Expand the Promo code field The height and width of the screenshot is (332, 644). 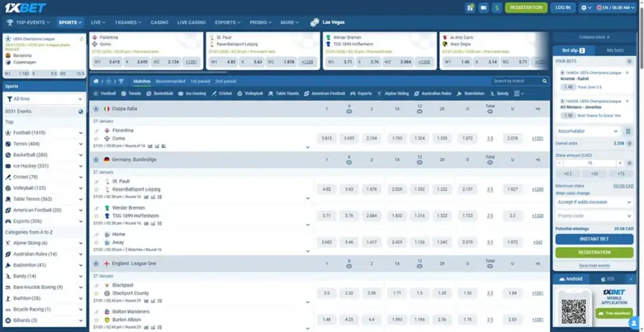[x=594, y=216]
